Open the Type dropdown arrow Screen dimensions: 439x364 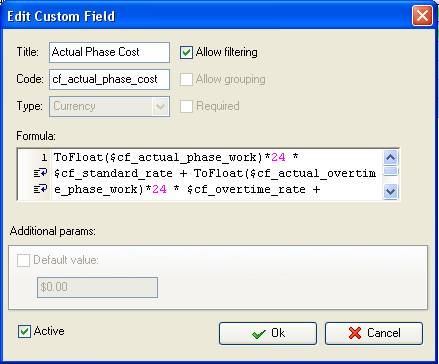point(160,107)
